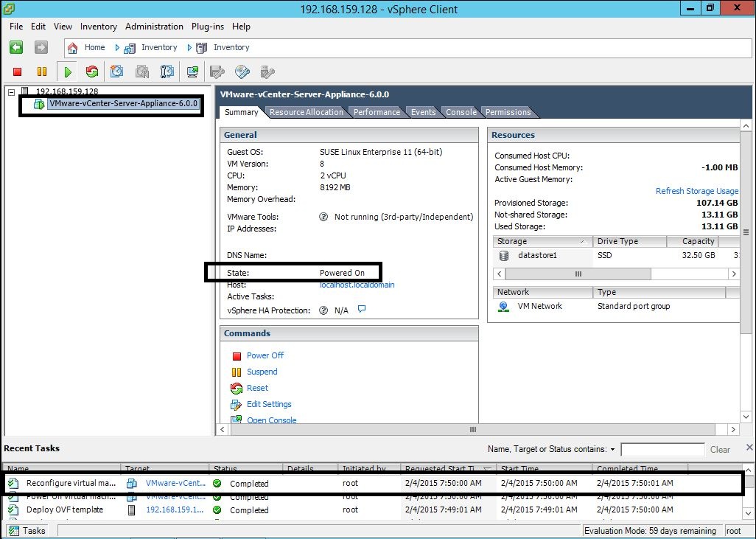Open the Administration menu
The image size is (756, 539).
154,27
